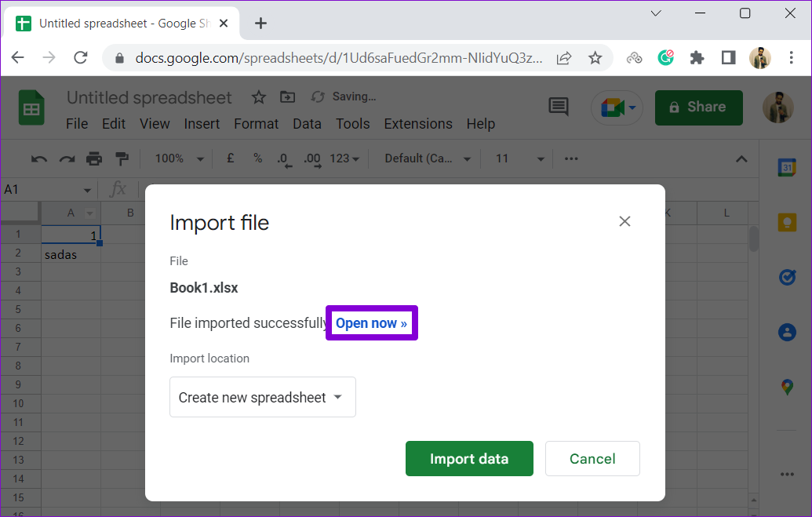Open Chrome extensions puzzle icon

(x=697, y=57)
